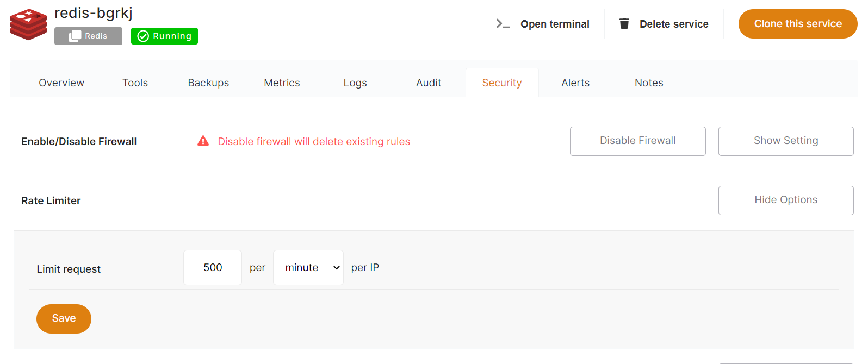
Task: Go to the Metrics tab
Action: (x=282, y=83)
